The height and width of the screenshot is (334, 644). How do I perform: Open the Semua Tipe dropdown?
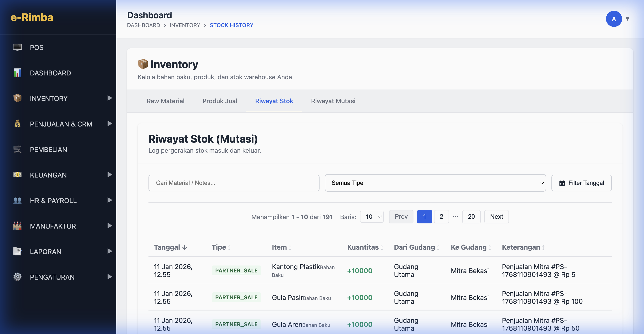[x=435, y=183]
